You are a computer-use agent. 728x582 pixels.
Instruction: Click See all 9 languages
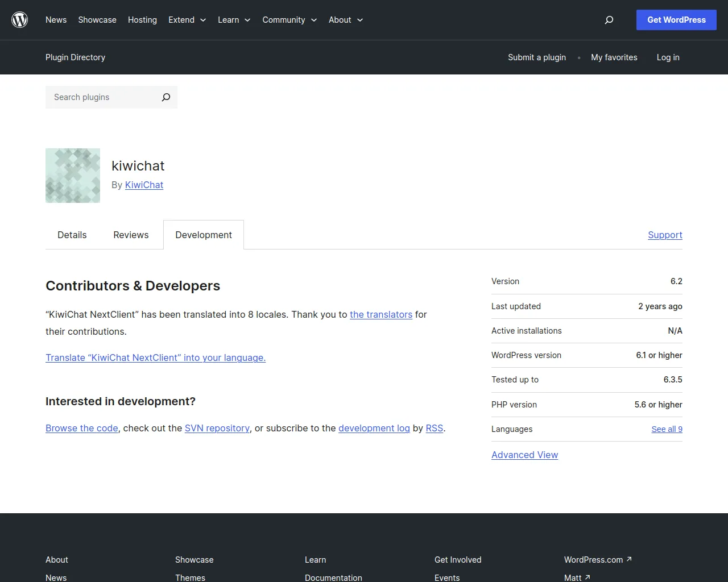(667, 429)
